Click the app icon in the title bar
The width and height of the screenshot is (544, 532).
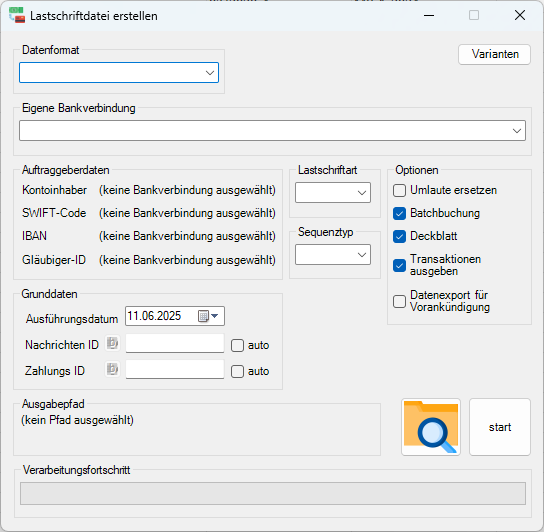tap(17, 15)
